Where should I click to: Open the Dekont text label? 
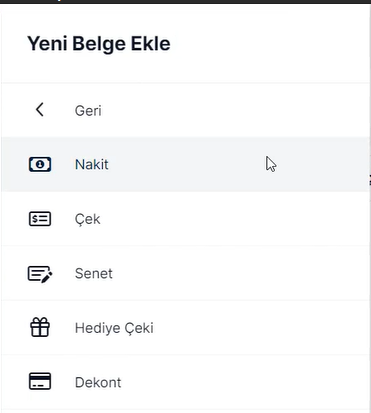[98, 383]
